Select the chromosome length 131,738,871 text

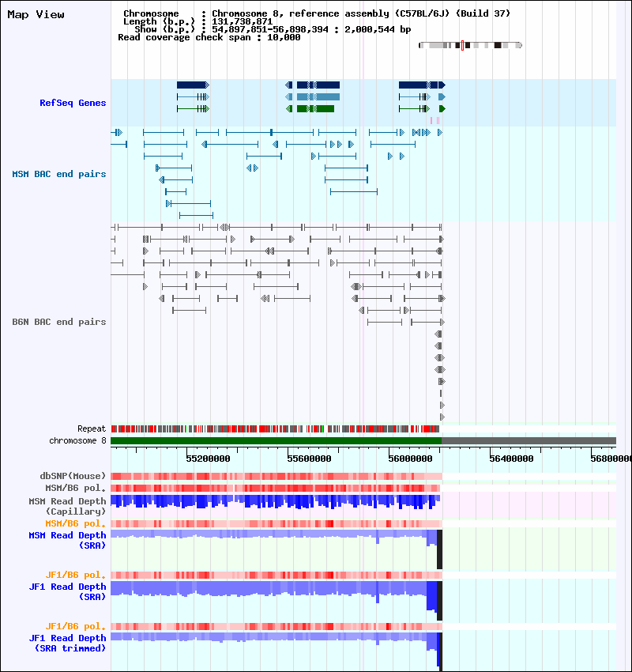(242, 21)
